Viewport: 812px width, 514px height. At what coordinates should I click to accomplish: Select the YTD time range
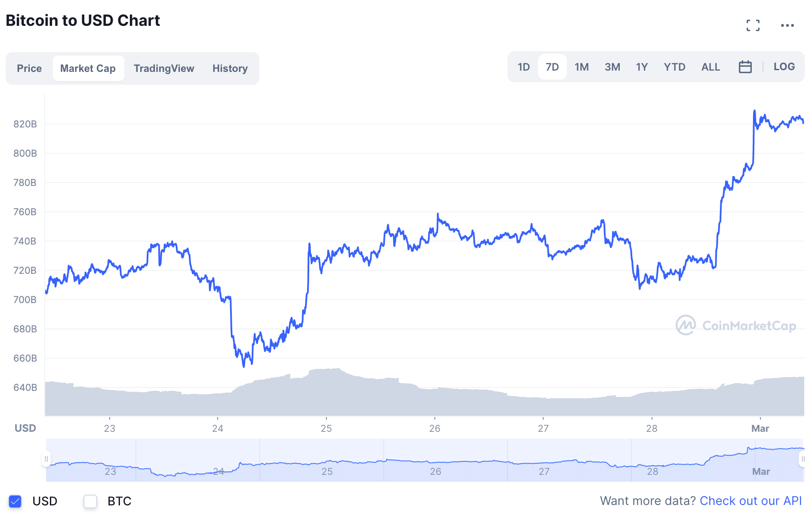[674, 67]
